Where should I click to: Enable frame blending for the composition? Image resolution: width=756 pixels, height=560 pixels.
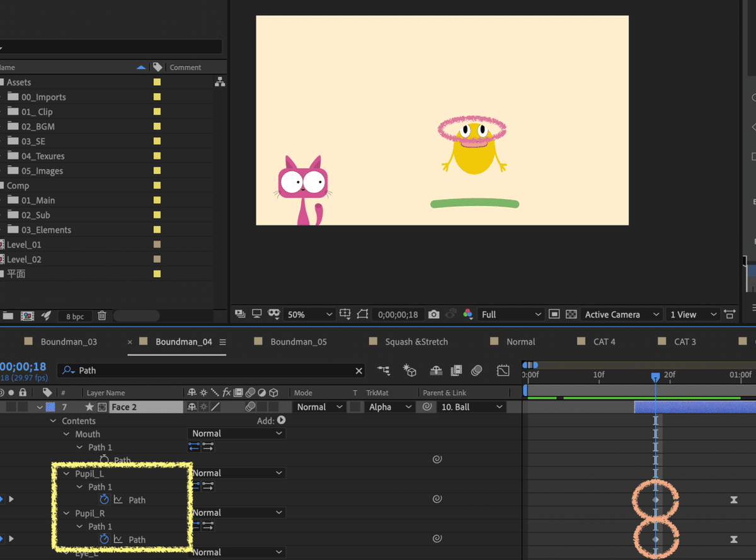[457, 371]
